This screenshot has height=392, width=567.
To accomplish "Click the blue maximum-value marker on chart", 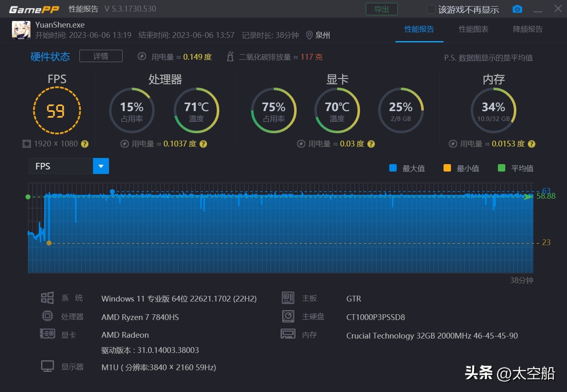I will click(112, 192).
